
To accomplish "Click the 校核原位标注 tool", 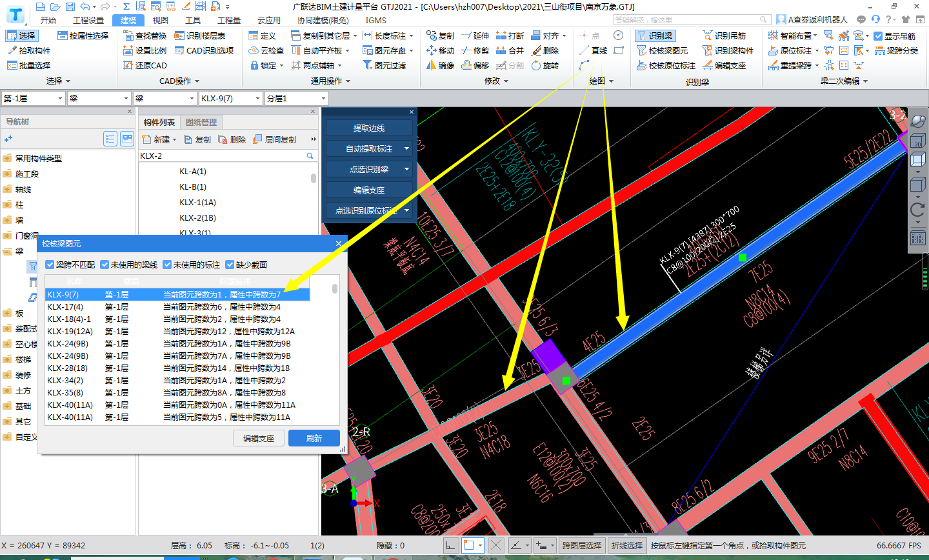I will 666,65.
